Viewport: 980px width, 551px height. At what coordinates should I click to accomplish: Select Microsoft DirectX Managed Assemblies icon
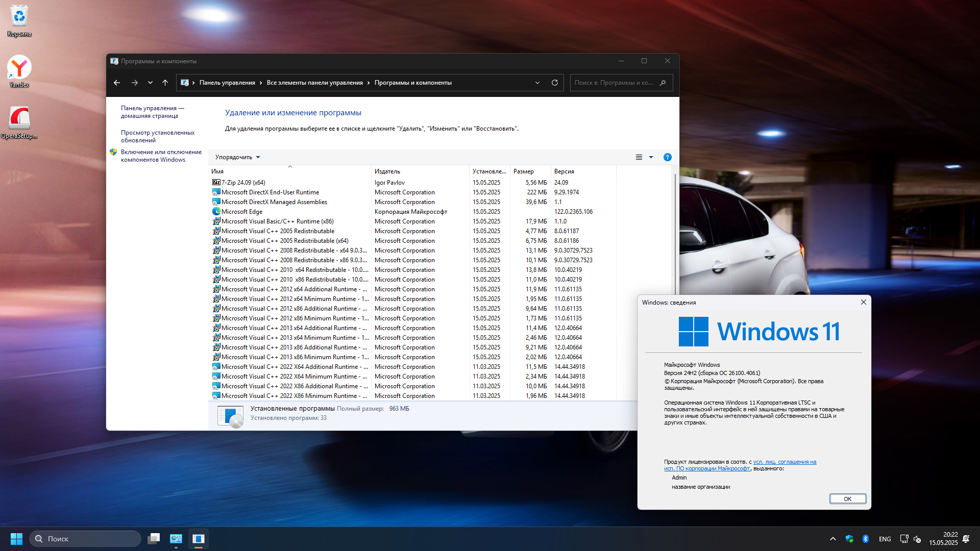point(216,202)
